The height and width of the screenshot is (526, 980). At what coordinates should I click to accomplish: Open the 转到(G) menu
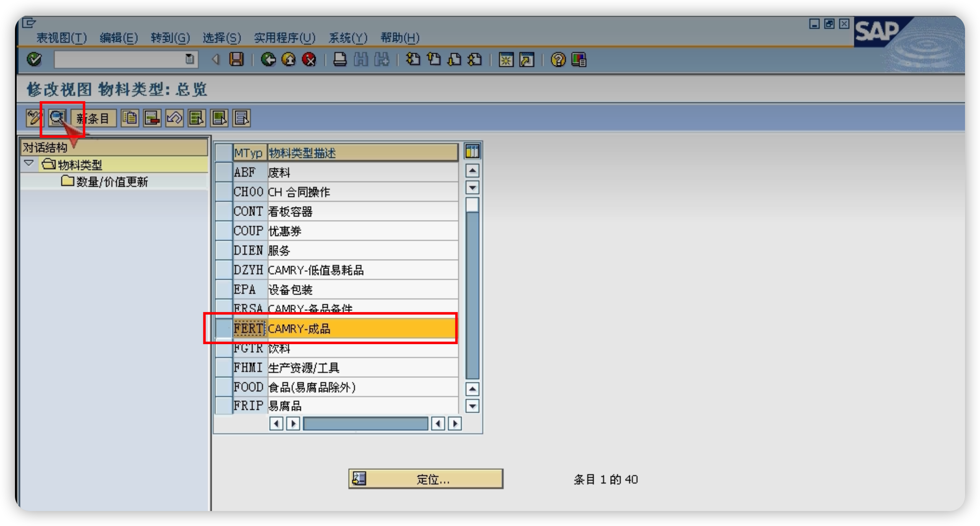tap(170, 38)
